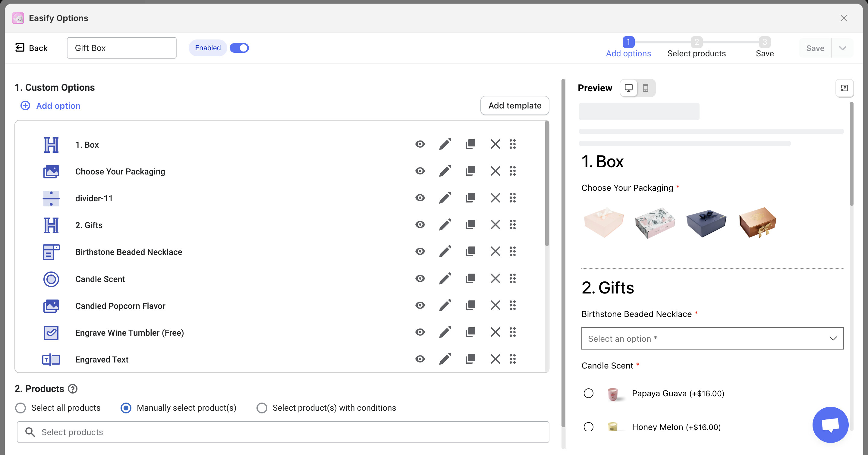Image resolution: width=868 pixels, height=455 pixels.
Task: Expand the Save button dropdown arrow
Action: pos(842,48)
